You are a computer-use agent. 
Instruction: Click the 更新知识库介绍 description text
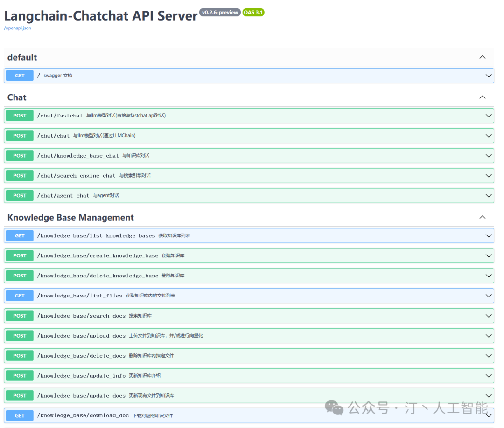coord(145,376)
